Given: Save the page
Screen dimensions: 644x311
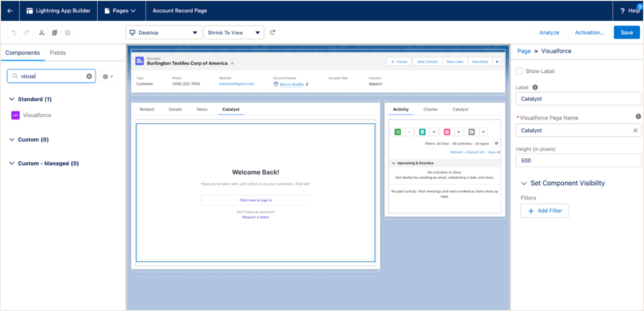Looking at the screenshot, I should [x=627, y=33].
